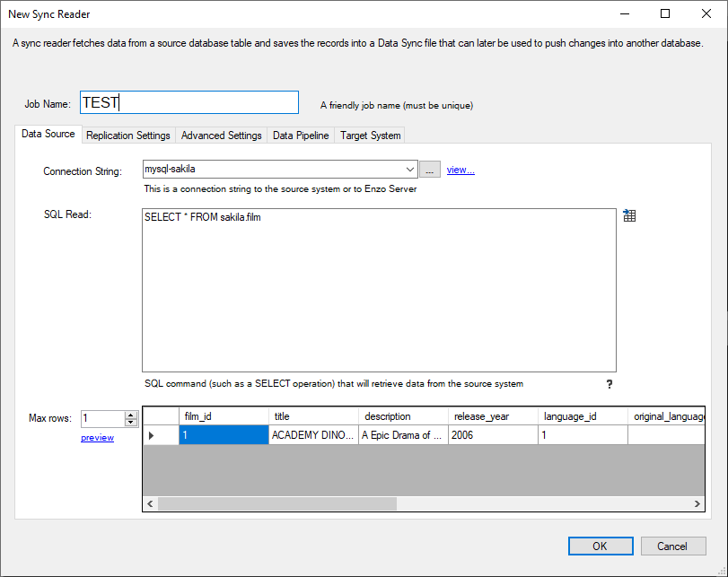Select the 2006 release year cell

493,435
